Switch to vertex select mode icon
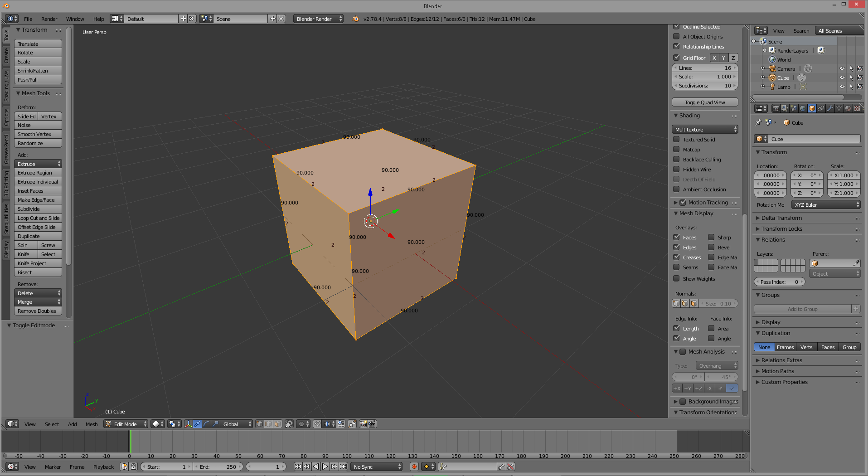 click(x=259, y=424)
